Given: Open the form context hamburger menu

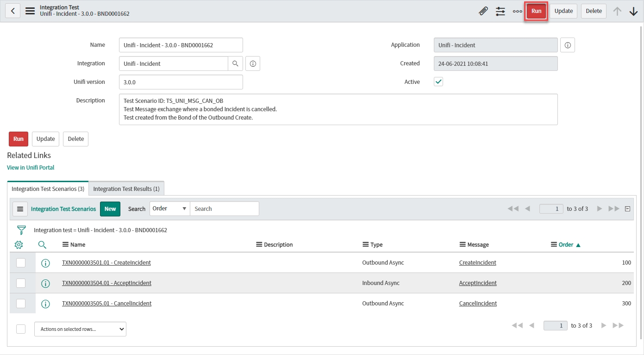Looking at the screenshot, I should coord(30,11).
